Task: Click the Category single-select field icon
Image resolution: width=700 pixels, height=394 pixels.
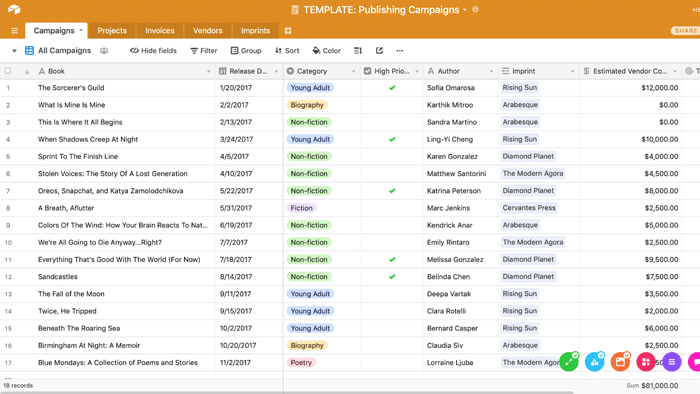Action: point(290,71)
